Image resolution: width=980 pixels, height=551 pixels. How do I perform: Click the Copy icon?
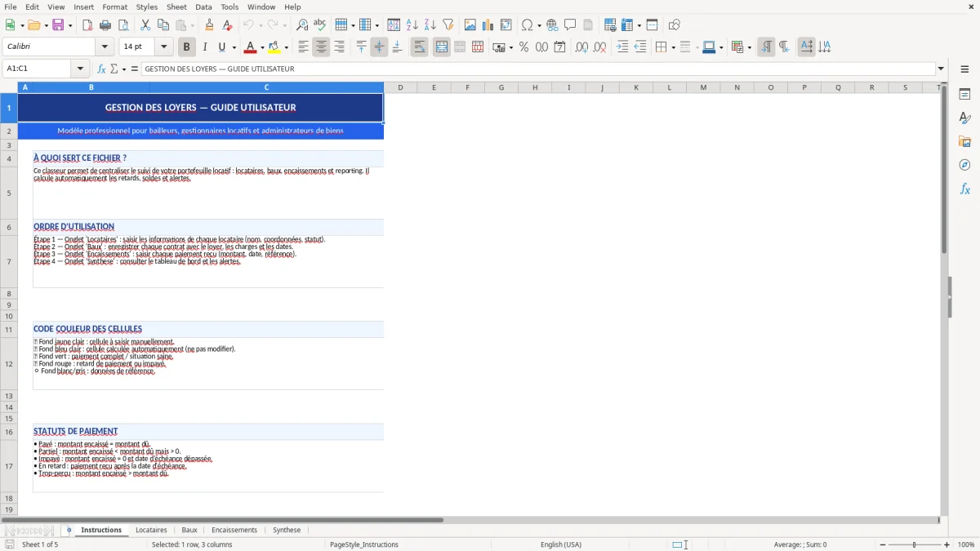[x=163, y=25]
